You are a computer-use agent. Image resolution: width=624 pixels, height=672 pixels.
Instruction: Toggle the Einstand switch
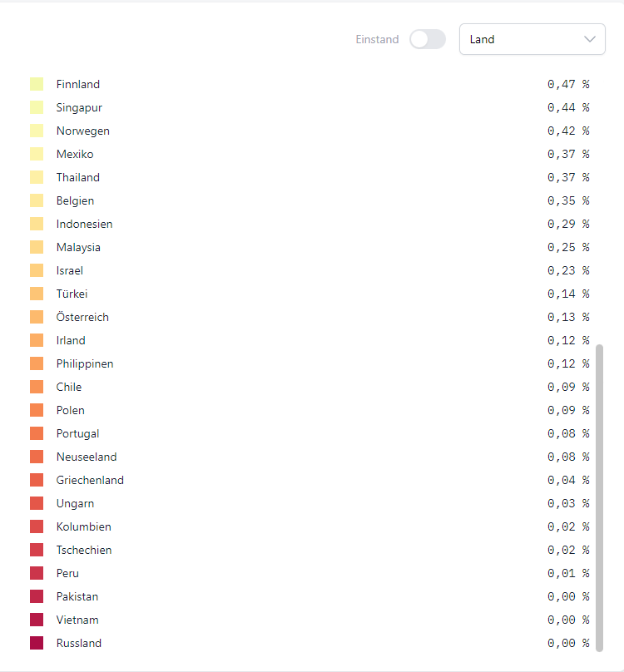pos(428,39)
